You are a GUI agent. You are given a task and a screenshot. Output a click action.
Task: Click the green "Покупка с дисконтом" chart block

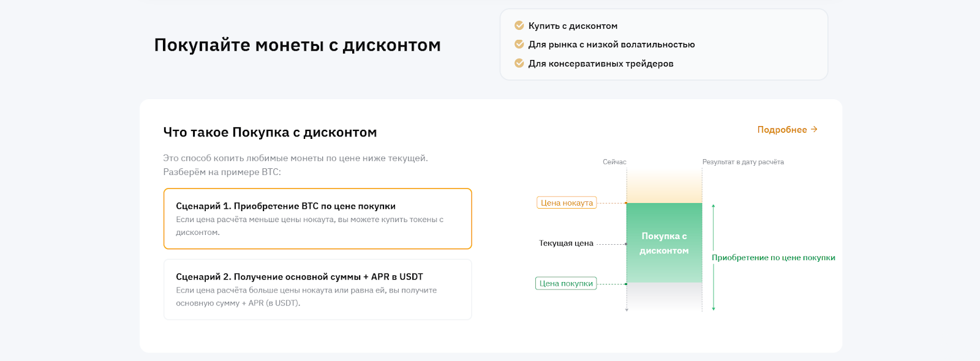click(x=664, y=243)
